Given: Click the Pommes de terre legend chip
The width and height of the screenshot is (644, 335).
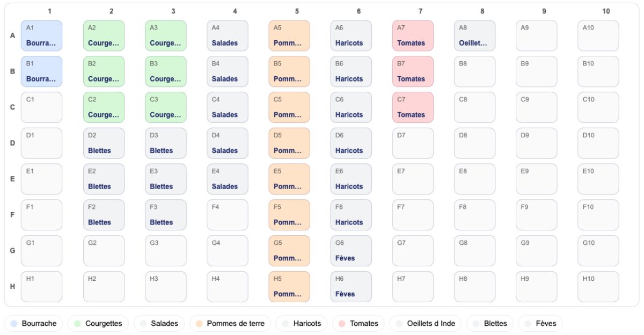Looking at the screenshot, I should [x=230, y=323].
